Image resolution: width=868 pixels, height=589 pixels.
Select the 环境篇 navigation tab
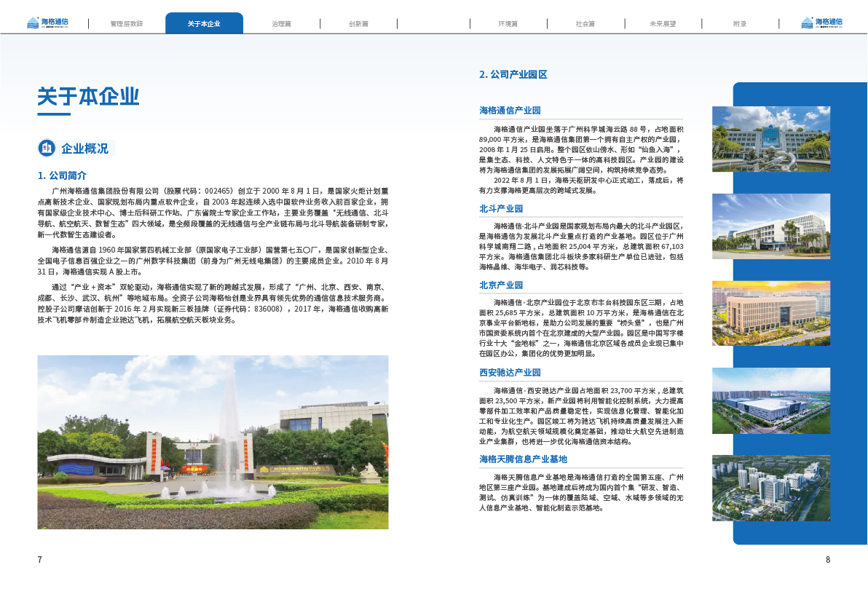(508, 23)
